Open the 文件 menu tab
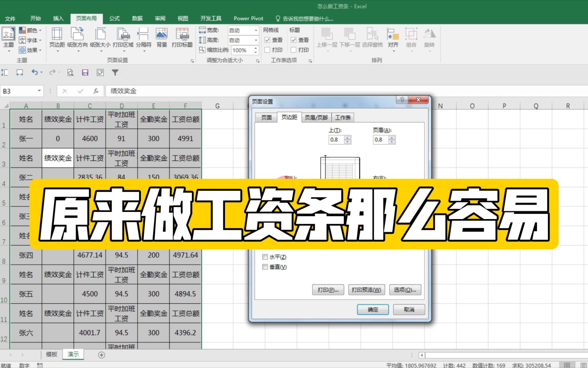This screenshot has height=368, width=588. tap(10, 18)
